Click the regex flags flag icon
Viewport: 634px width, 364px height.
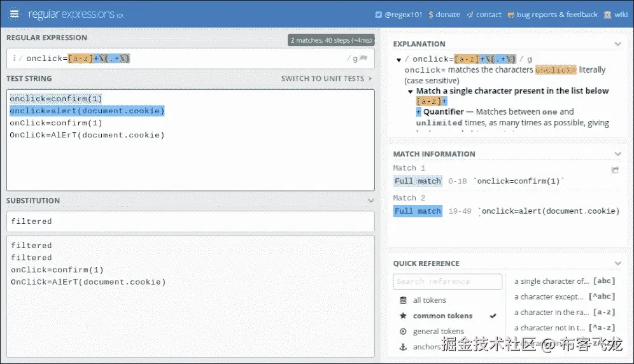coord(363,59)
